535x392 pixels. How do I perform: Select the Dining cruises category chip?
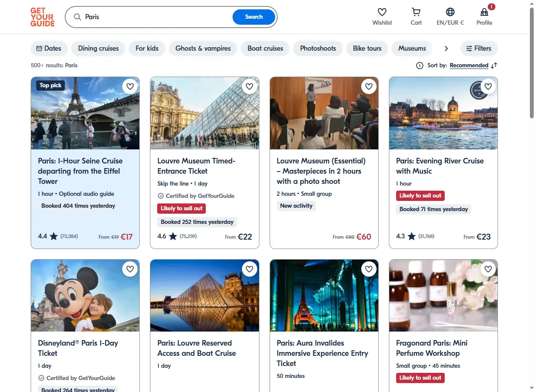tap(98, 49)
